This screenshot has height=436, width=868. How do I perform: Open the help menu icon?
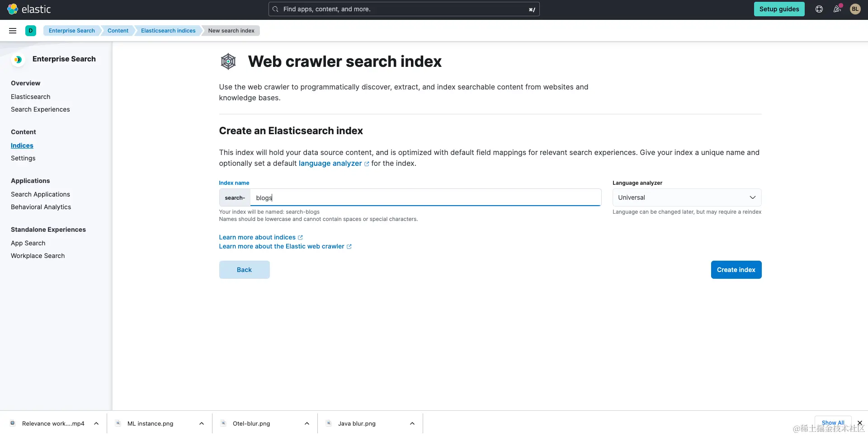[819, 9]
